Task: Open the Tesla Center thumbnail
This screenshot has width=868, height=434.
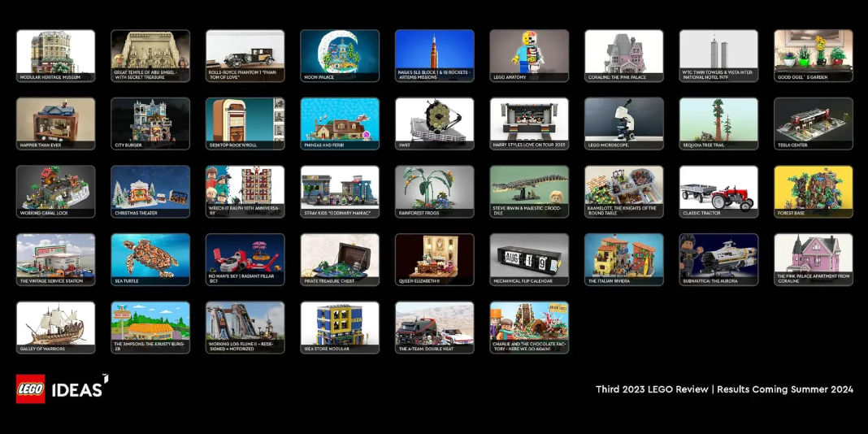Action: point(814,124)
